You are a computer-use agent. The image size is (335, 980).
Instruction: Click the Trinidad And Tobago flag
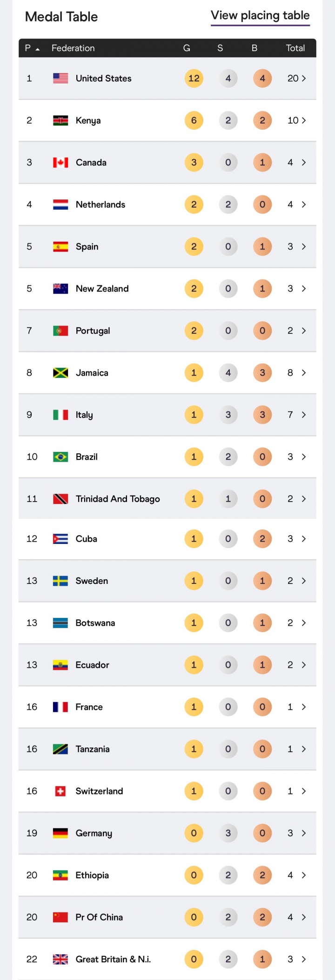tap(60, 499)
